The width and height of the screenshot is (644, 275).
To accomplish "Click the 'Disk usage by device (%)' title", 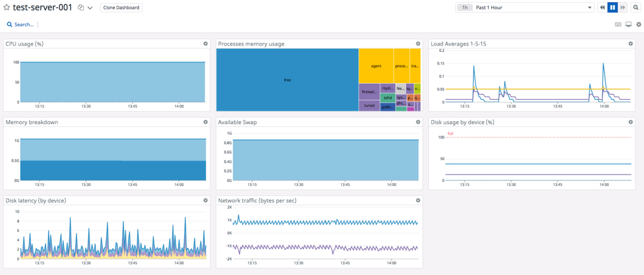I will tap(462, 122).
